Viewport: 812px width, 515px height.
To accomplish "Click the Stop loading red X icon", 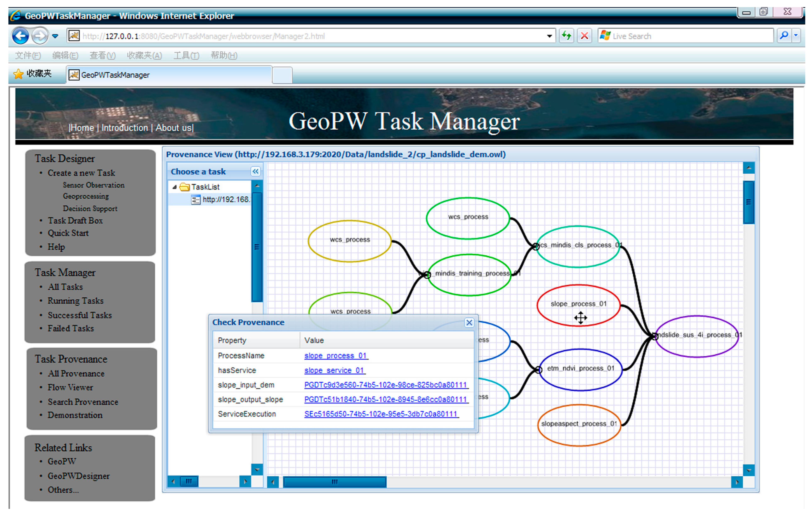I will point(584,36).
